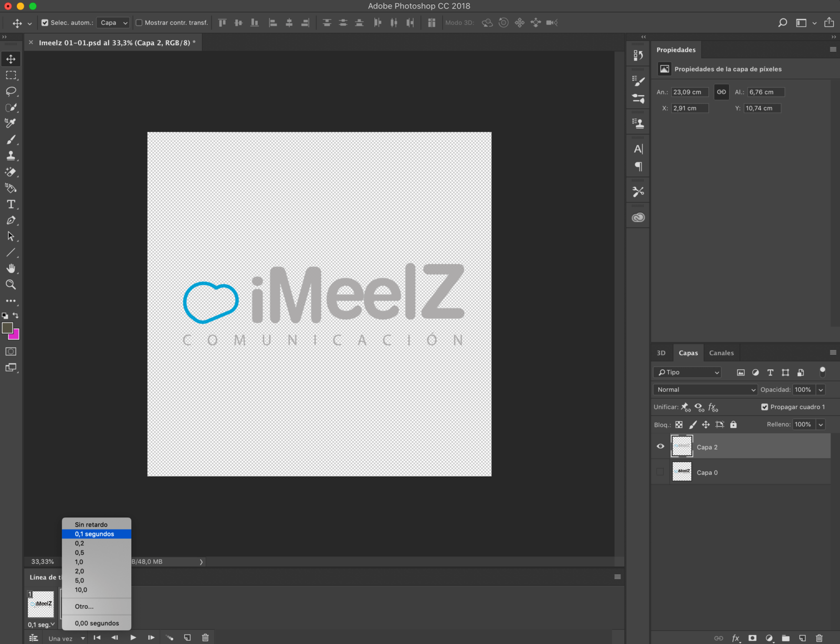The height and width of the screenshot is (644, 840).
Task: Click the search magnifier in options bar
Action: 783,23
